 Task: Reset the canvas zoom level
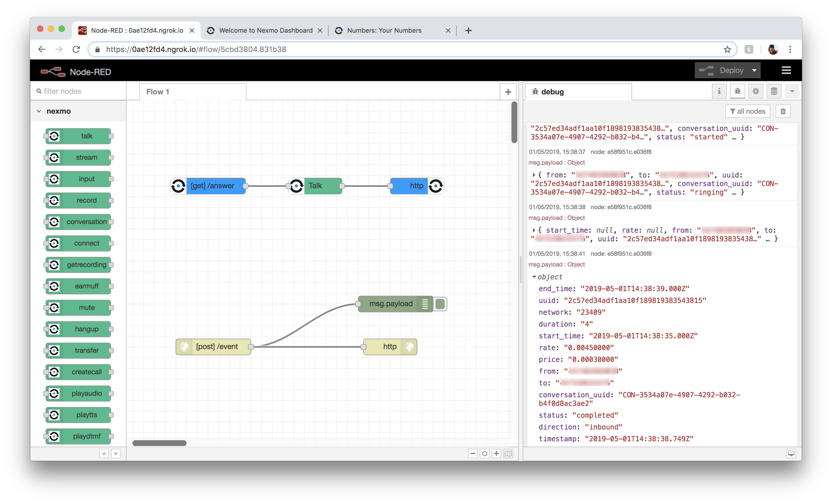pos(485,454)
